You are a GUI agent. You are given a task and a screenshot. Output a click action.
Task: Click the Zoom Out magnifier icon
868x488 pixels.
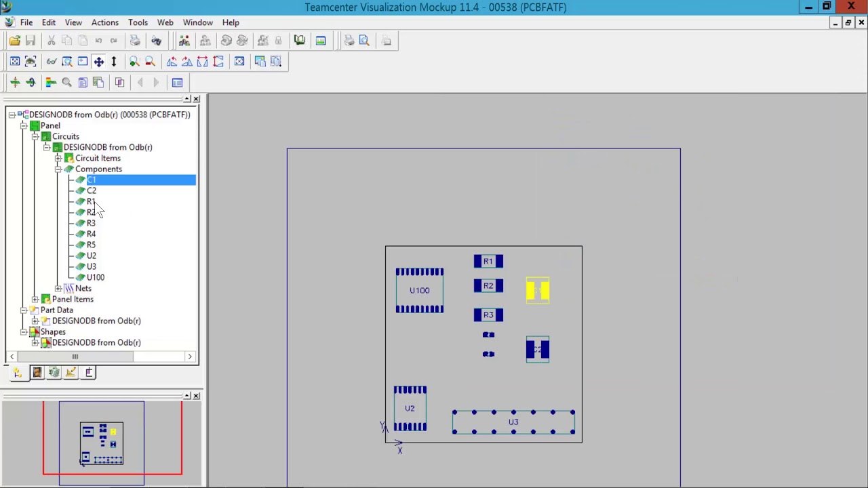(x=150, y=62)
